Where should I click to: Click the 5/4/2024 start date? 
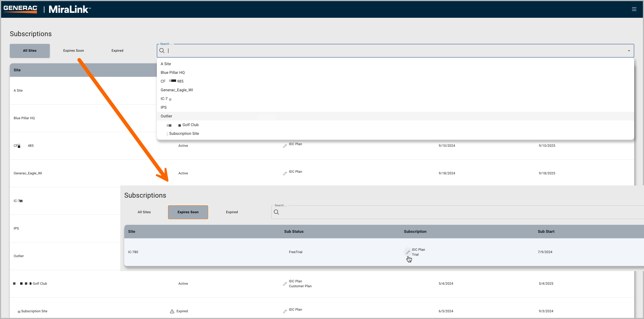446,284
